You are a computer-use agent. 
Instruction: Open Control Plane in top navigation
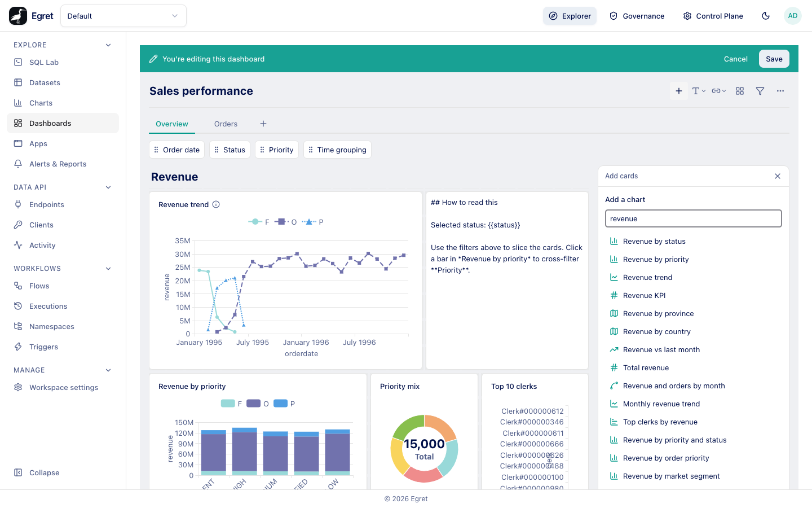pyautogui.click(x=713, y=16)
